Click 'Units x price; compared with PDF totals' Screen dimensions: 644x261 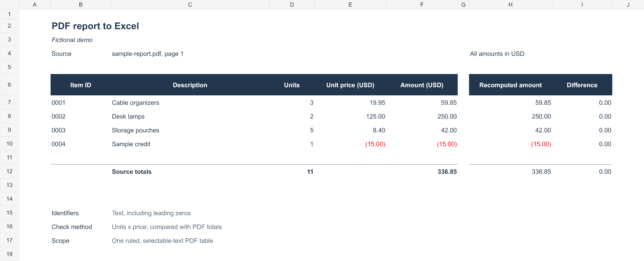pos(167,227)
